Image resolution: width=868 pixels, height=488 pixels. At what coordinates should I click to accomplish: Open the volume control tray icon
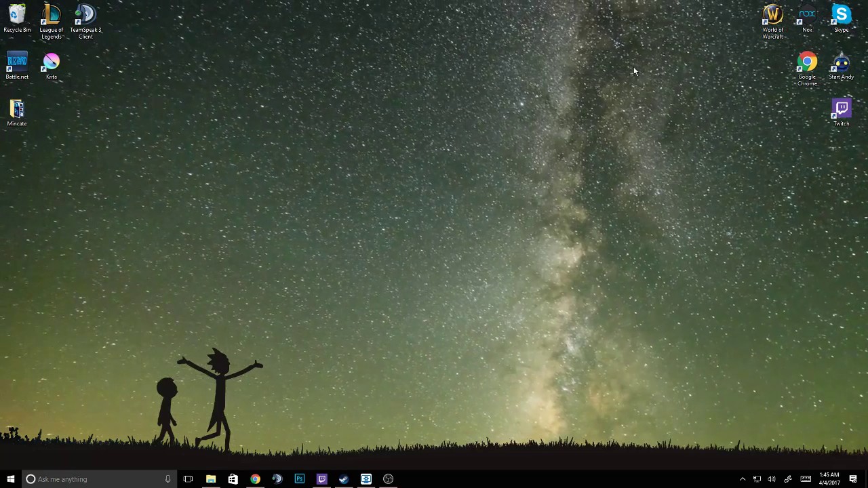coord(772,479)
